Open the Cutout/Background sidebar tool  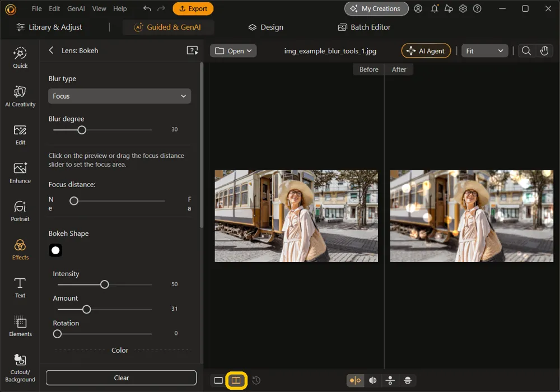click(x=20, y=368)
